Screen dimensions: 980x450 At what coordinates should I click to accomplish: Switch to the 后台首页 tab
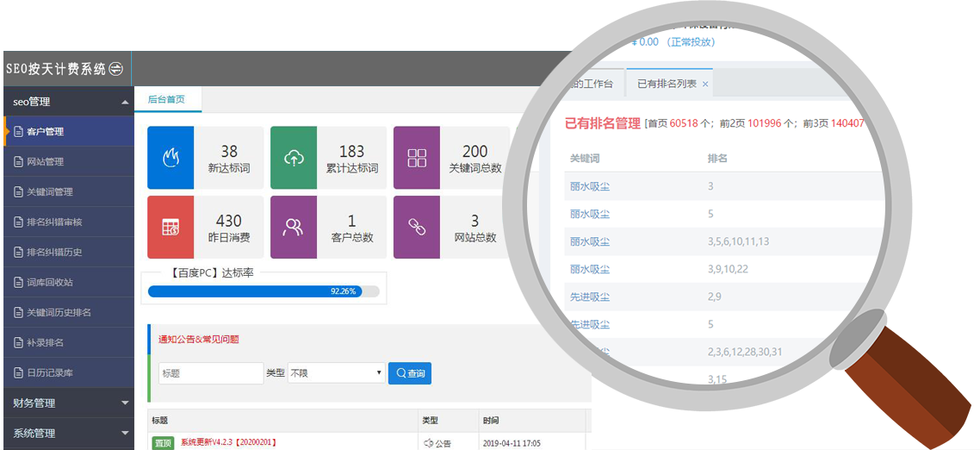click(x=166, y=99)
